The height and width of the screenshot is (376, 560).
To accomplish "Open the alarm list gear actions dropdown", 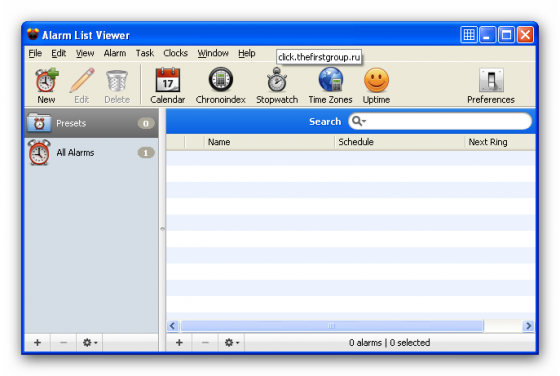I will [x=231, y=342].
